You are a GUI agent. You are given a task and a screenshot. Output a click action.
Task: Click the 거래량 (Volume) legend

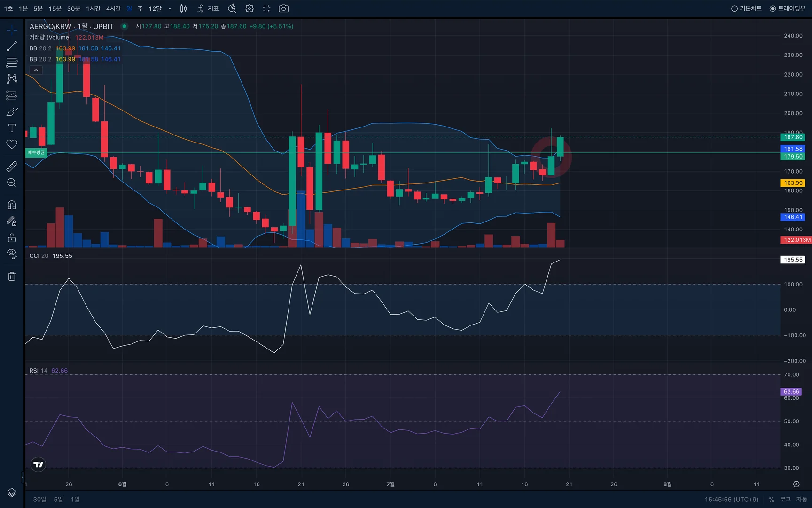[x=50, y=37]
